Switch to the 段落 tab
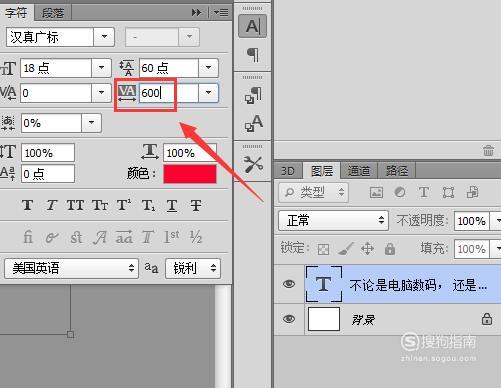 53,13
